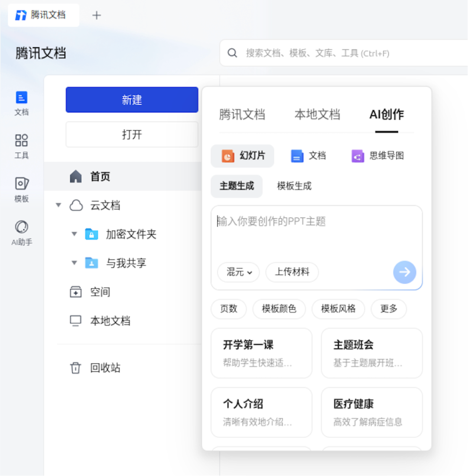
Task: Open 加密文件夹 label in the tree
Action: [131, 234]
